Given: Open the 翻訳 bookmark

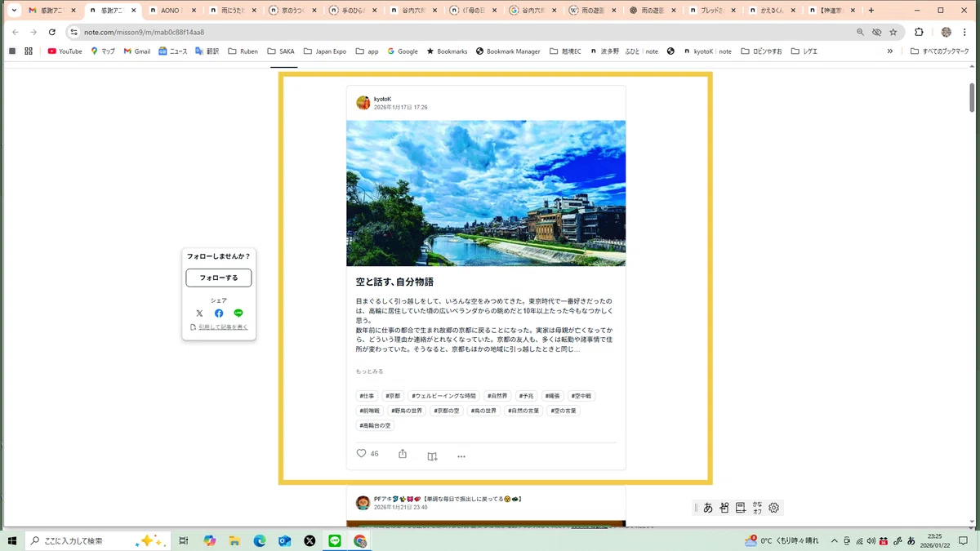Looking at the screenshot, I should 207,51.
